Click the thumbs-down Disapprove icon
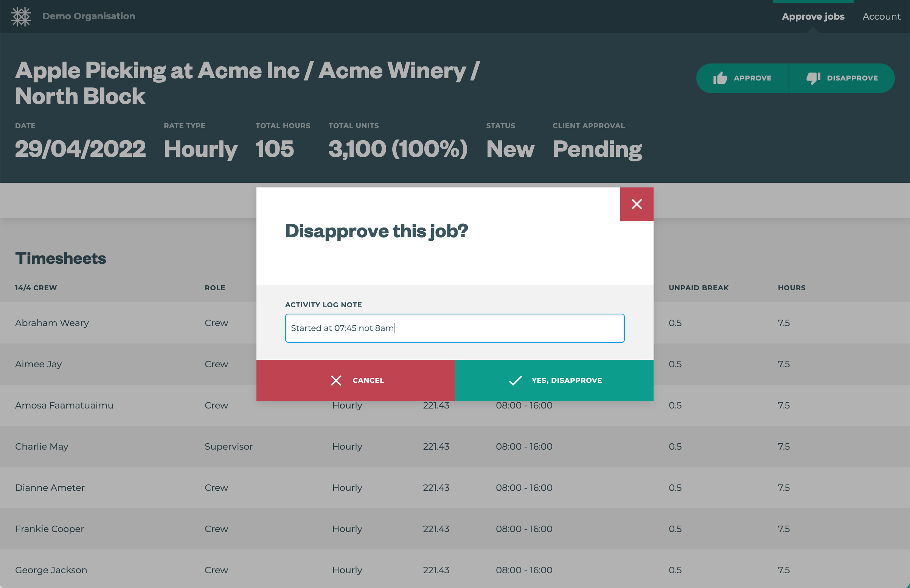 tap(812, 78)
